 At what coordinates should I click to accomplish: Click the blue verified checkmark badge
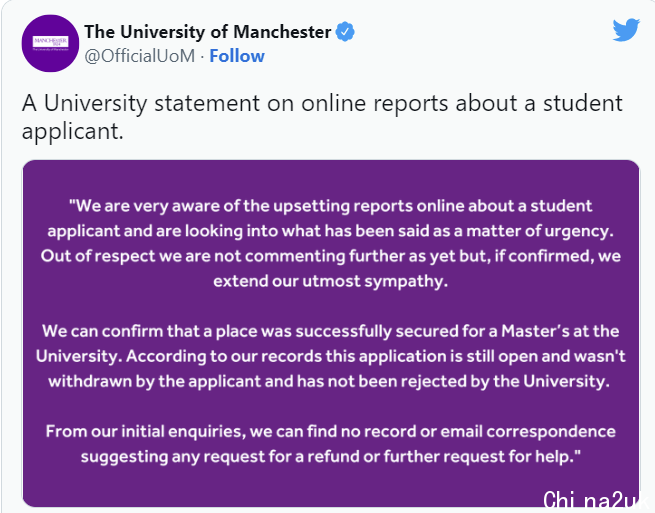tap(345, 32)
